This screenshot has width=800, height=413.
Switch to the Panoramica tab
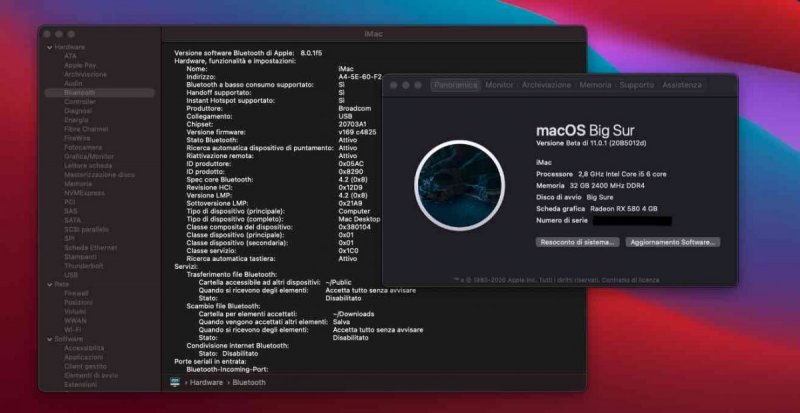[x=456, y=85]
